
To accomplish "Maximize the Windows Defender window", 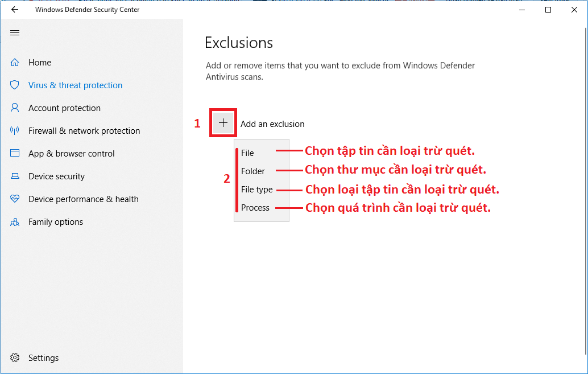I will [548, 10].
